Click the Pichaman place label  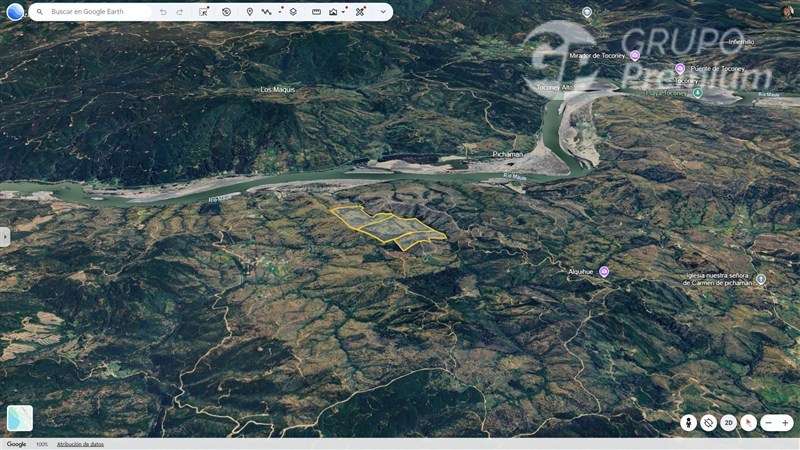(x=508, y=154)
